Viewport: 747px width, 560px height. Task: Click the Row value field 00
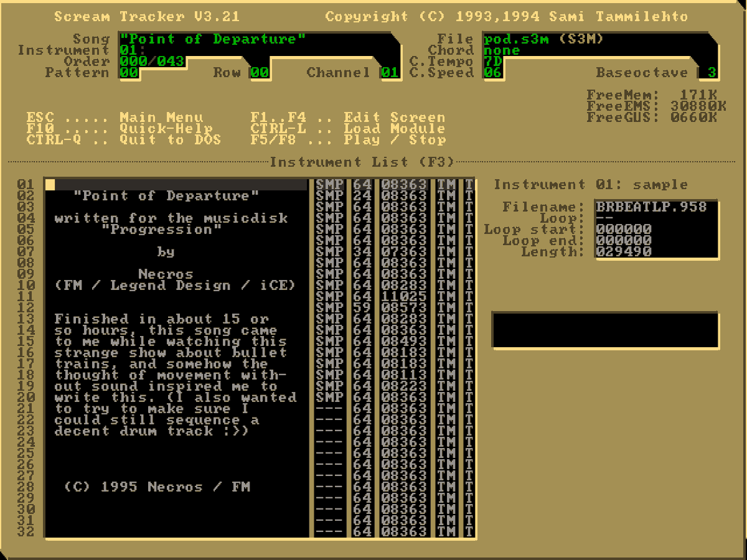260,73
